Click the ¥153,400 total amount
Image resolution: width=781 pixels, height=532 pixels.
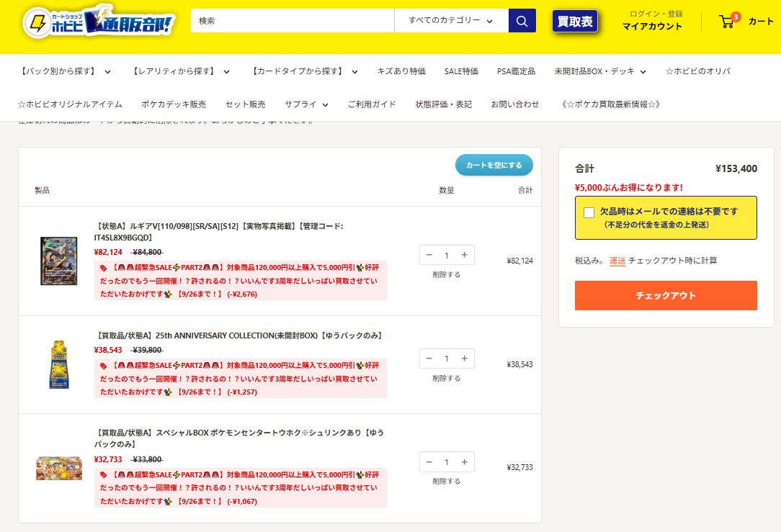tap(736, 168)
